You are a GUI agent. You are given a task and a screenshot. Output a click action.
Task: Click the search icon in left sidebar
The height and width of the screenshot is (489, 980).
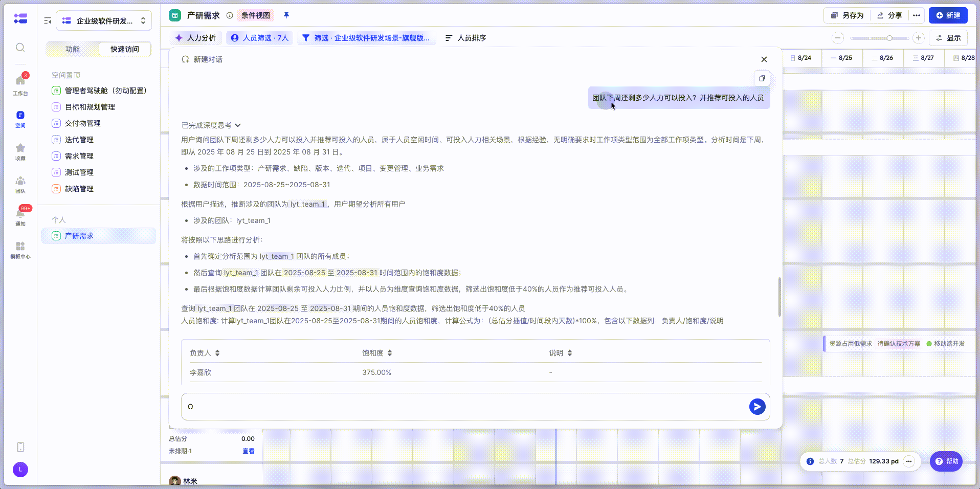click(20, 48)
